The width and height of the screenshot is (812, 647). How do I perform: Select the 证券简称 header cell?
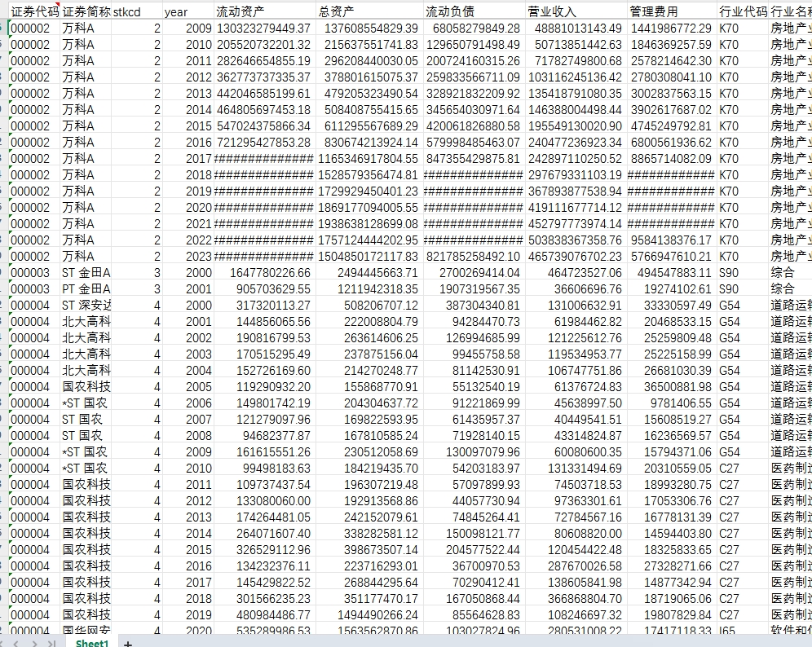point(86,12)
